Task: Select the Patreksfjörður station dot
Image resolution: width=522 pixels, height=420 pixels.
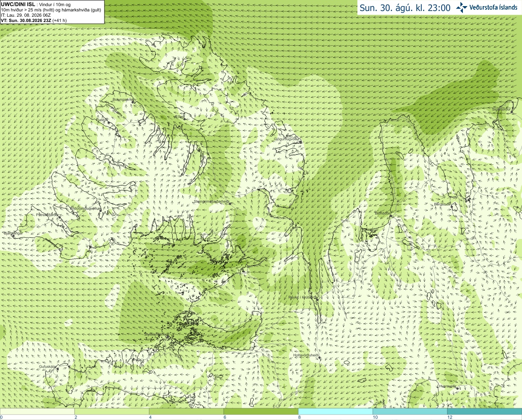Action: (x=60, y=217)
